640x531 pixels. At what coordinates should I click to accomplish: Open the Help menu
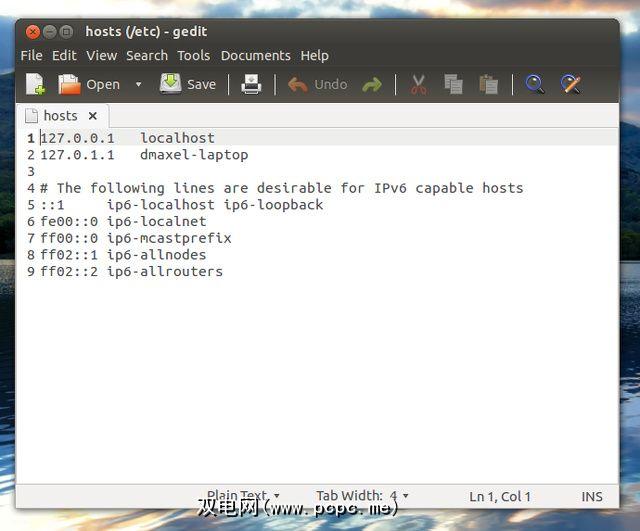pyautogui.click(x=315, y=56)
